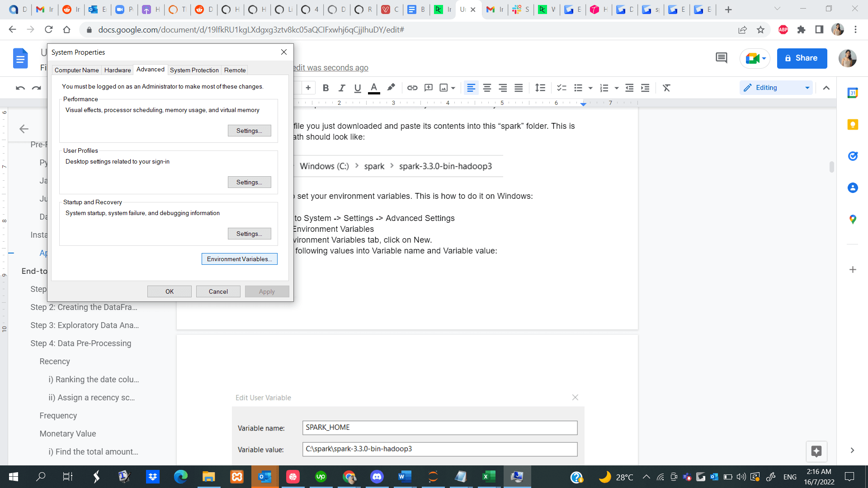Click the Variable name input field
The width and height of the screenshot is (868, 488).
(440, 427)
